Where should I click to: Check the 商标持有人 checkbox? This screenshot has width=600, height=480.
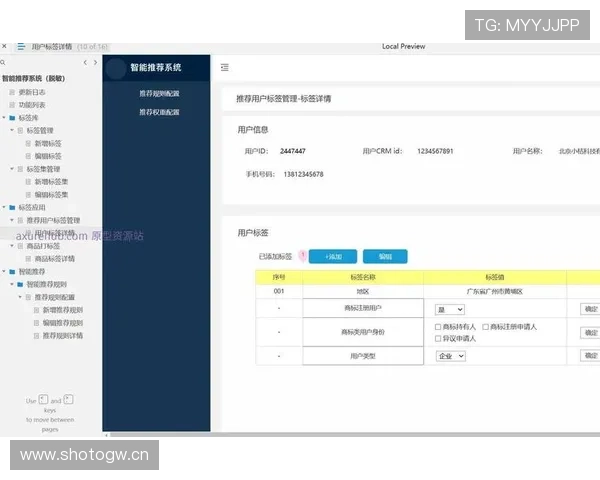(x=438, y=327)
